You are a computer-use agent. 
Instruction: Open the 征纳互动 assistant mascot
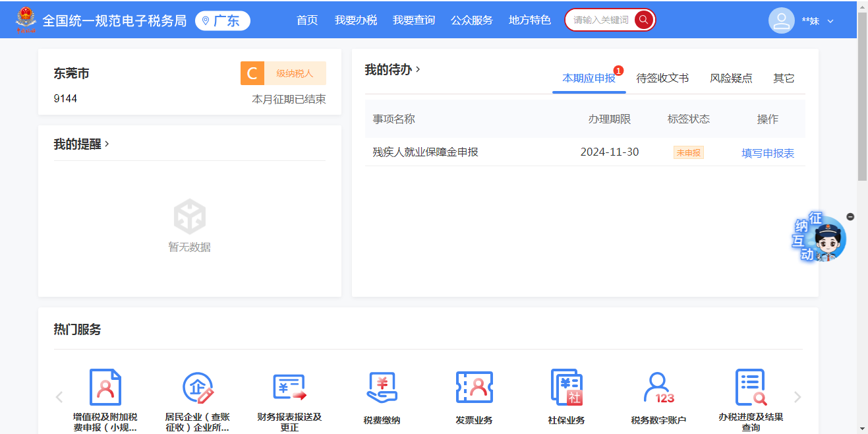[x=819, y=237]
